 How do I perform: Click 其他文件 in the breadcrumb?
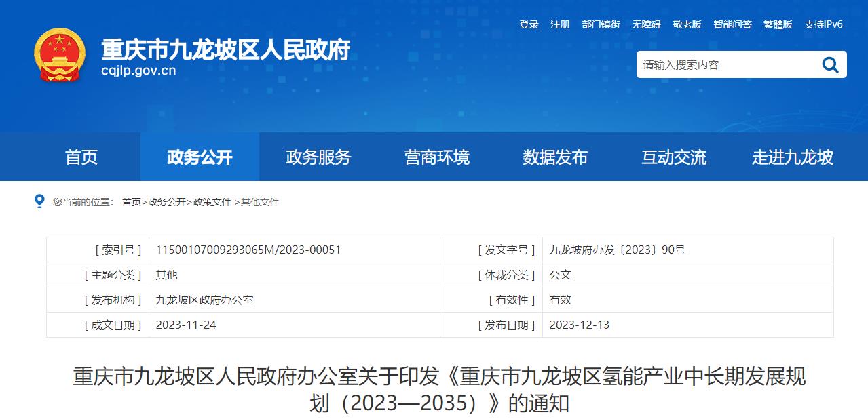click(x=260, y=202)
